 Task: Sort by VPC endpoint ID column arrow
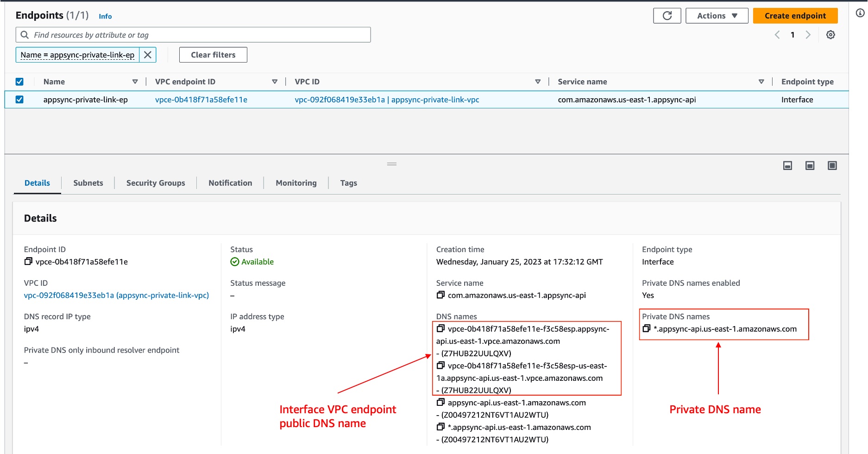275,82
